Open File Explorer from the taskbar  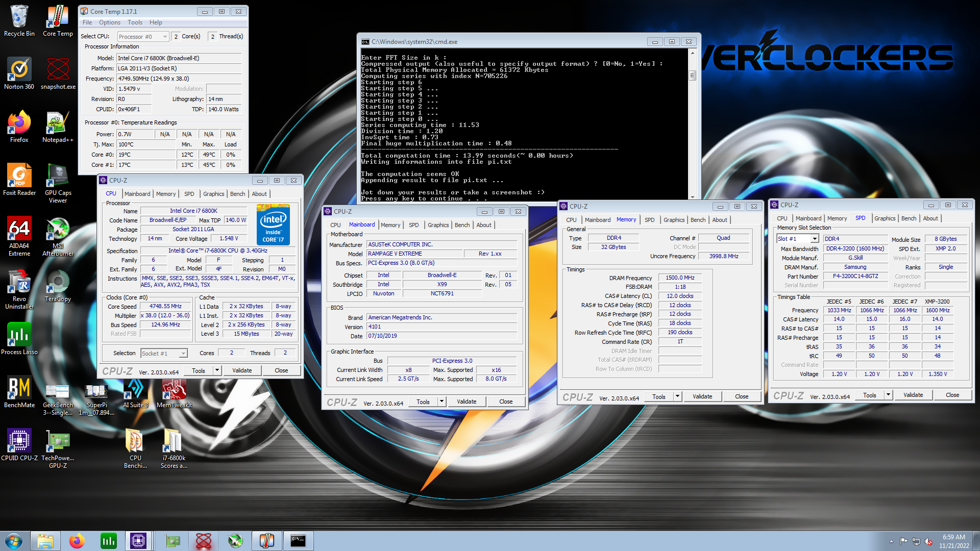point(45,541)
